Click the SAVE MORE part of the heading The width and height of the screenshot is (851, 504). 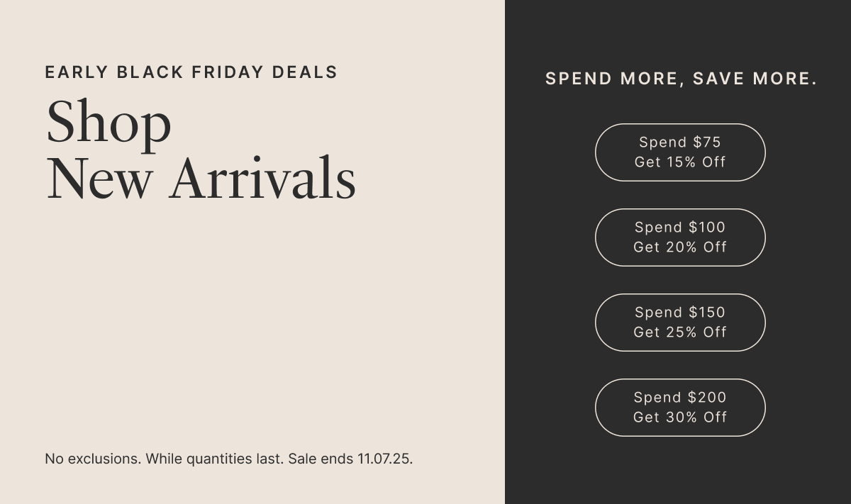(755, 79)
